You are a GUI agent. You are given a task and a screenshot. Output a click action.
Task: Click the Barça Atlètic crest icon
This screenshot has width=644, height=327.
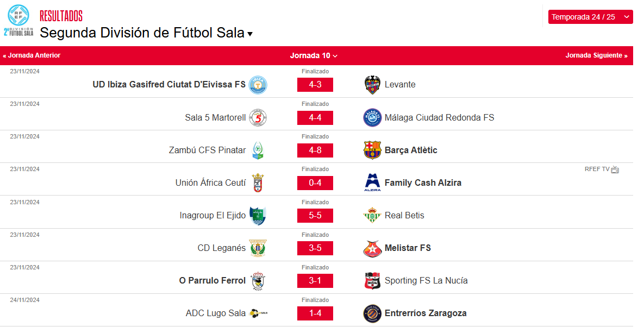pos(372,150)
